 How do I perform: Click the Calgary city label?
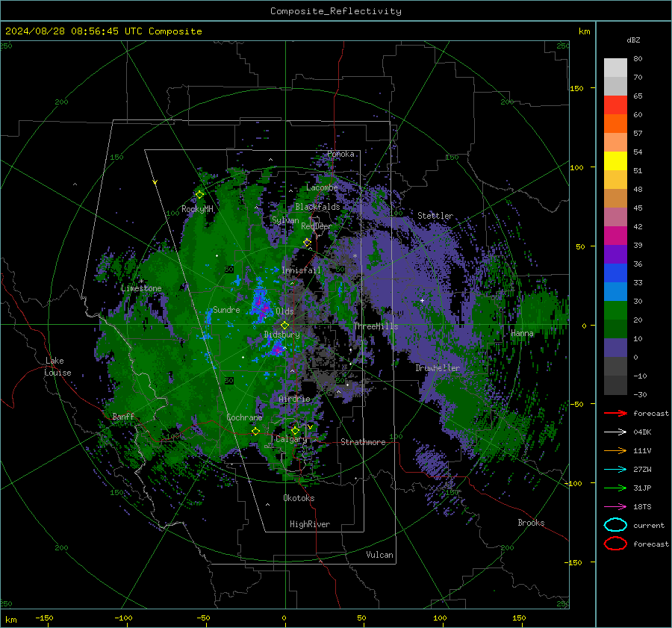(x=291, y=439)
